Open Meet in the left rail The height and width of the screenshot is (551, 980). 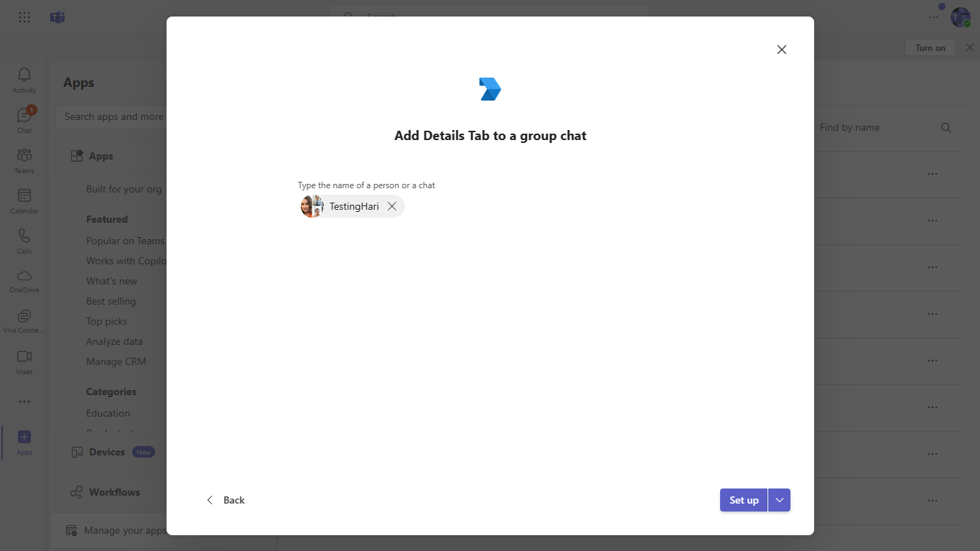(x=24, y=361)
